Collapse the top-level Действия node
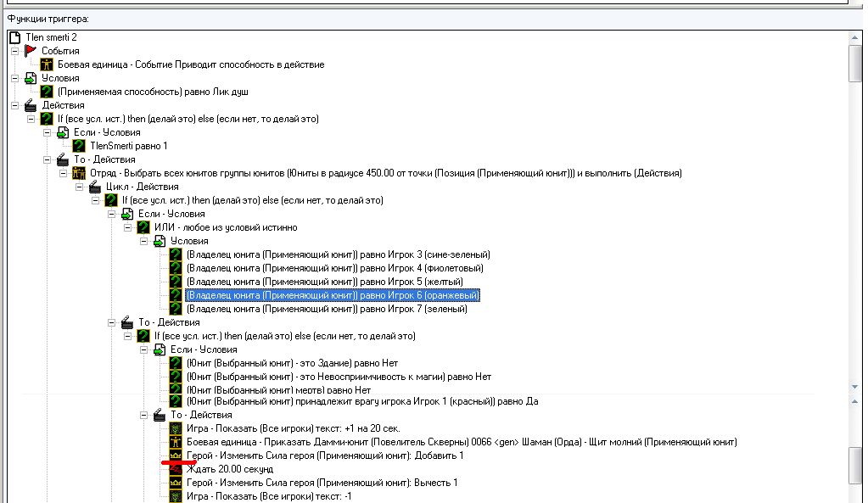Viewport: 868px width, 503px height. click(x=15, y=105)
